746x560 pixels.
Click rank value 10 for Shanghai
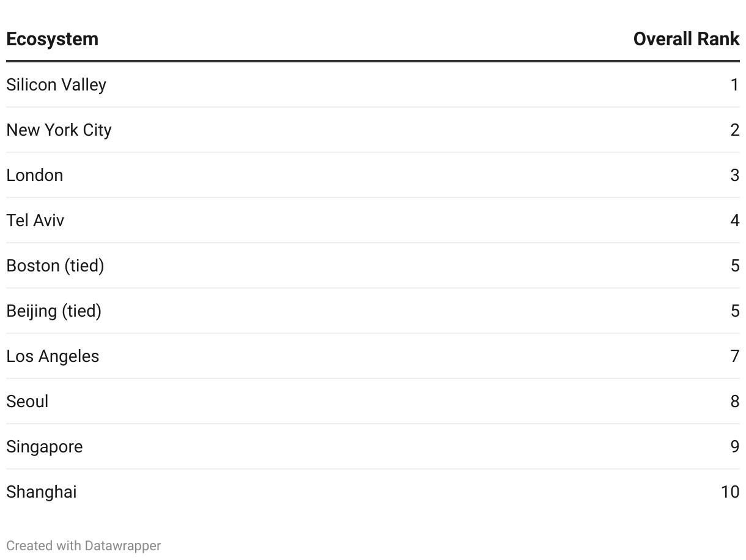click(730, 492)
